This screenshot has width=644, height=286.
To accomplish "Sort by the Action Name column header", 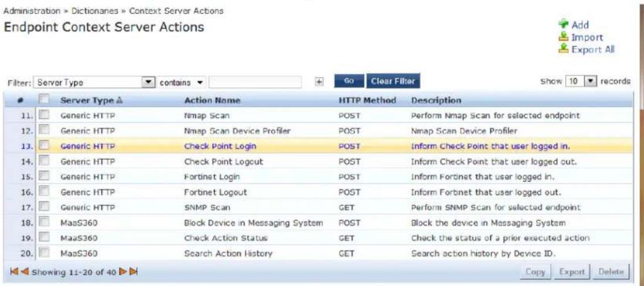I will pos(212,100).
